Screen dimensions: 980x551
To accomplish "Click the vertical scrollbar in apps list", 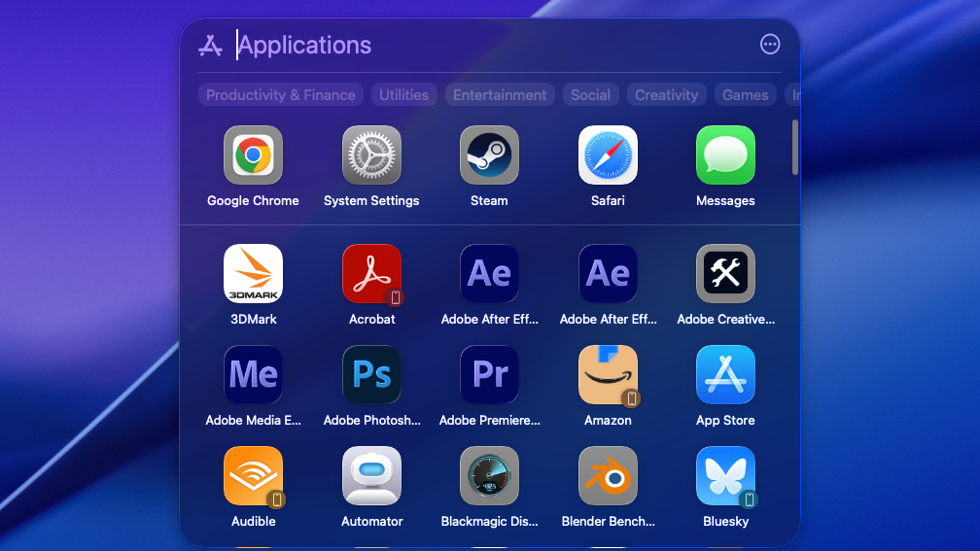I will [x=795, y=148].
